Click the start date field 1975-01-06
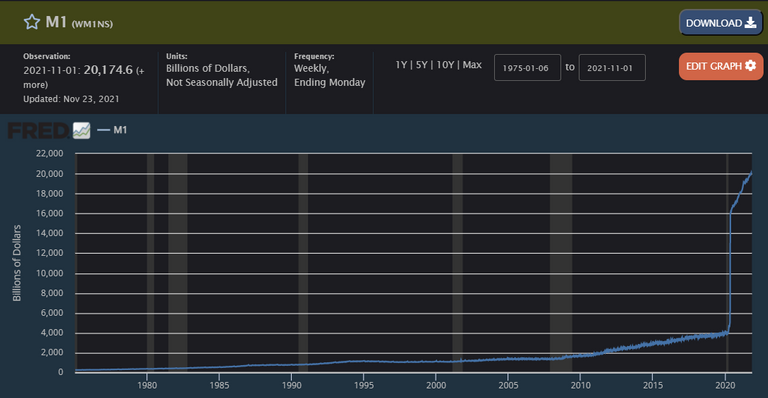This screenshot has width=768, height=398. [x=527, y=68]
